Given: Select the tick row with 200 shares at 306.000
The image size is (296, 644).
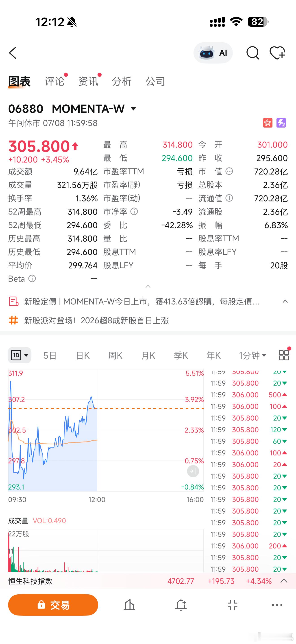Looking at the screenshot, I should click(249, 546).
